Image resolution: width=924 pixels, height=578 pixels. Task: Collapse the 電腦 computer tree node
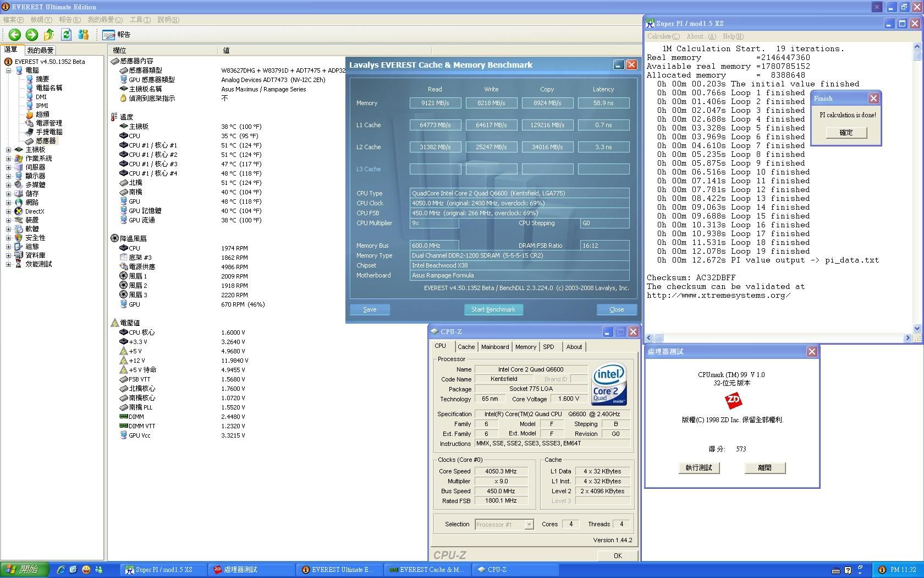click(x=8, y=70)
